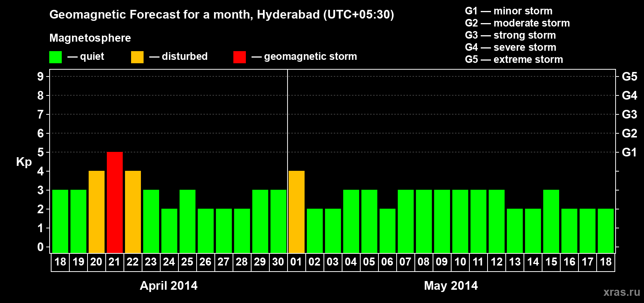Click the red geomagnetic storm legend swatch
Image resolution: width=644 pixels, height=303 pixels.
tap(239, 57)
